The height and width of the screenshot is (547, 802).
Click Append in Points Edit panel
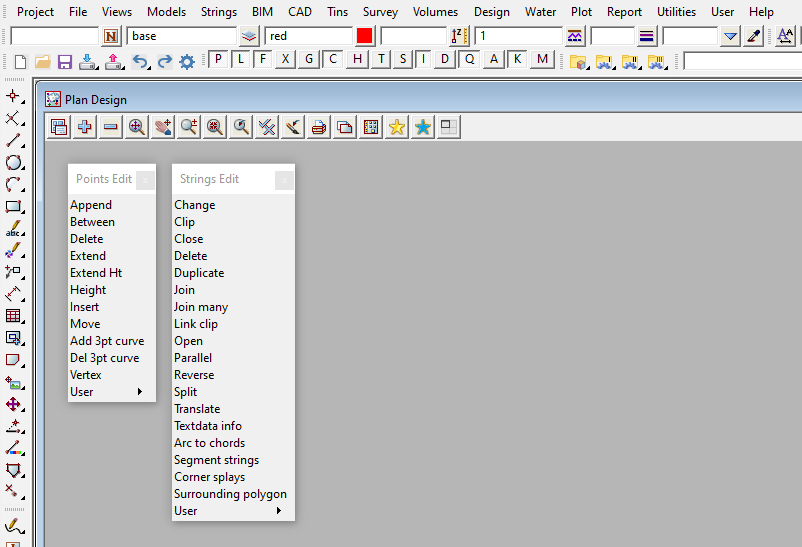(x=91, y=205)
